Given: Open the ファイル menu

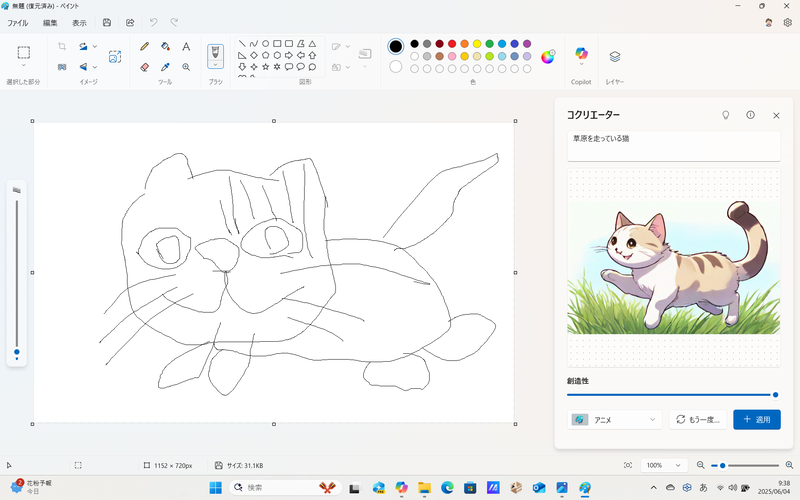Looking at the screenshot, I should (18, 22).
